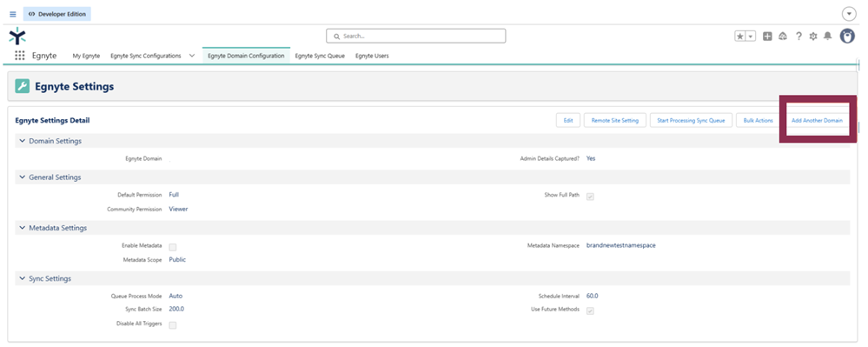The image size is (868, 347).
Task: Click the Favorites star icon
Action: [x=740, y=36]
